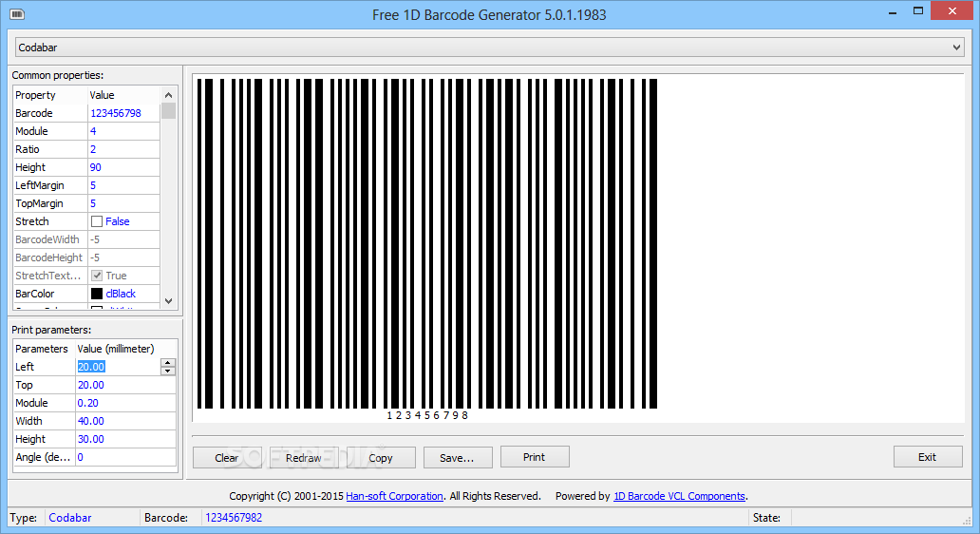Image resolution: width=980 pixels, height=534 pixels.
Task: Increase Left print value with up spinner
Action: pos(167,363)
